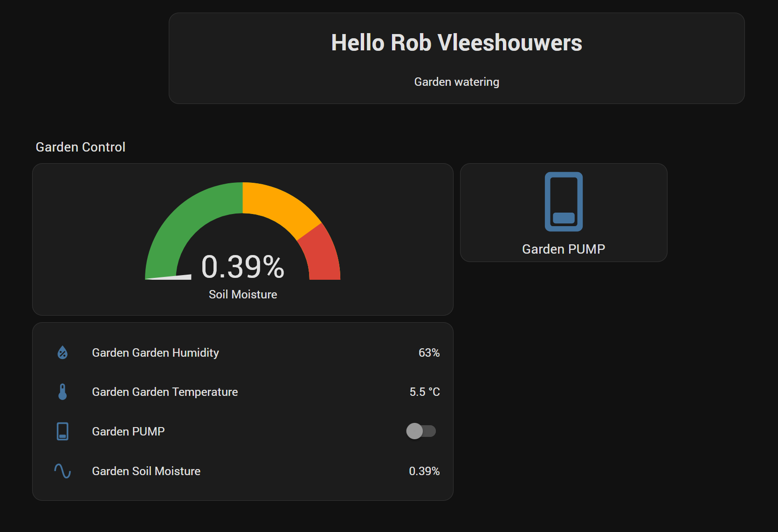The image size is (778, 532).
Task: Click the thermometer icon for Garden Temperature
Action: click(62, 392)
